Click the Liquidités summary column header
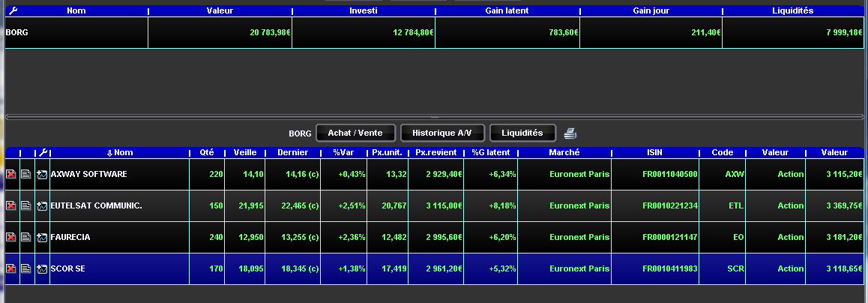The height and width of the screenshot is (303, 868). tap(793, 10)
